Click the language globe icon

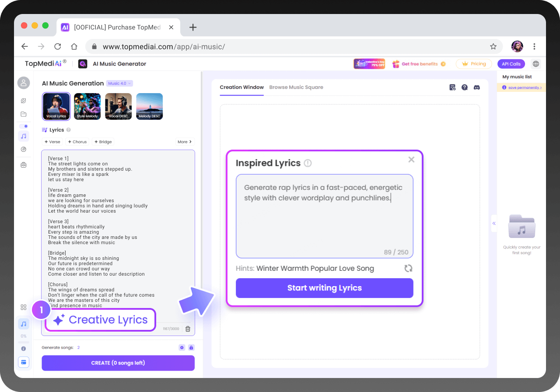point(535,64)
